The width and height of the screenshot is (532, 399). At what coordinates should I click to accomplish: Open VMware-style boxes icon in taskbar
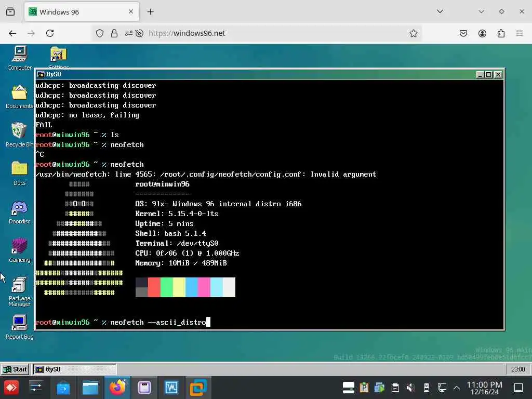198,388
